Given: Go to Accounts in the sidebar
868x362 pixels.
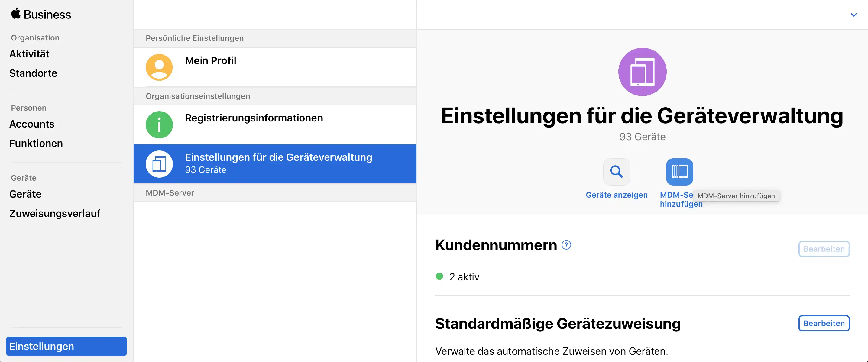Looking at the screenshot, I should [32, 124].
